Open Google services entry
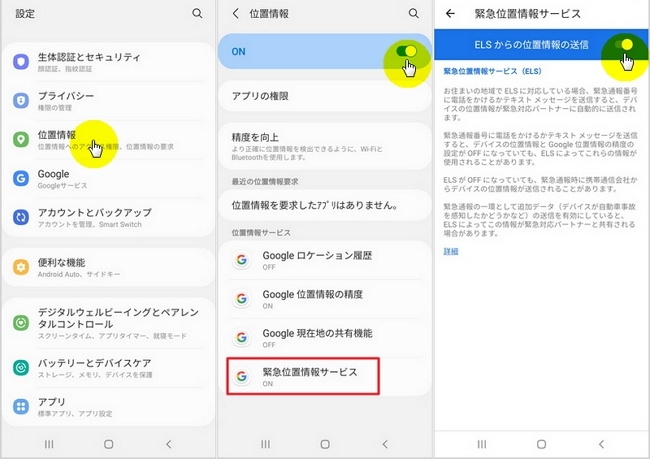Viewport: 650px width, 459px height. tap(108, 178)
